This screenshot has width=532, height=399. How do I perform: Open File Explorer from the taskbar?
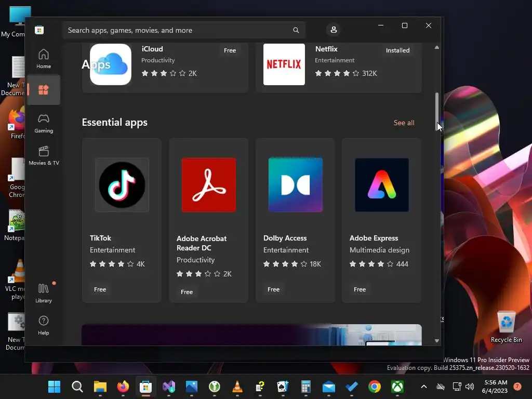pos(100,387)
